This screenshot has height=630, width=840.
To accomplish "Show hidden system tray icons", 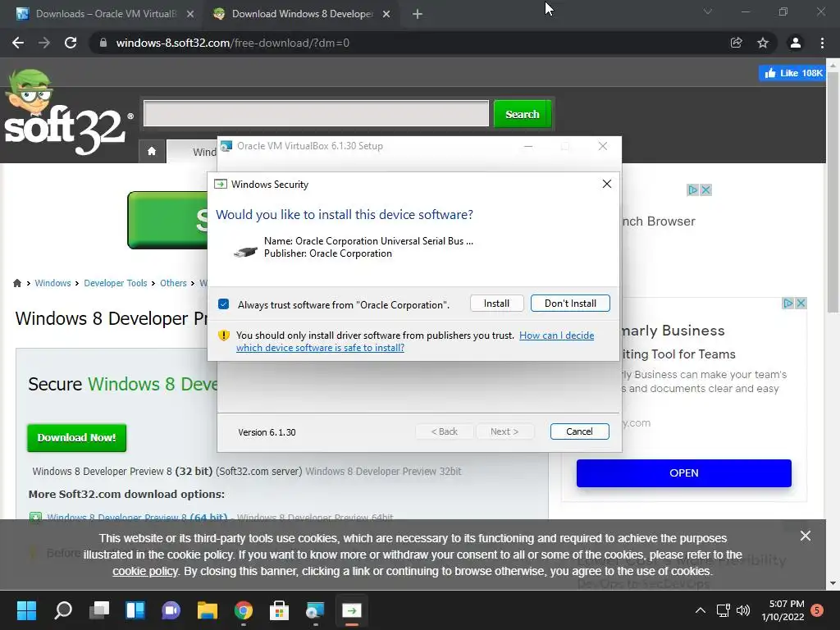I will [701, 610].
